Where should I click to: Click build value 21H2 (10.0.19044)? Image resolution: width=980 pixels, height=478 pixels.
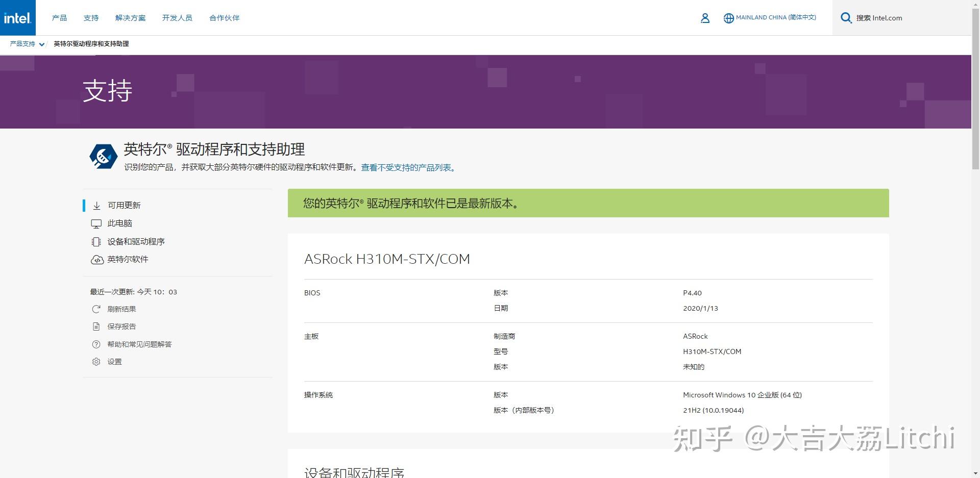tap(713, 410)
